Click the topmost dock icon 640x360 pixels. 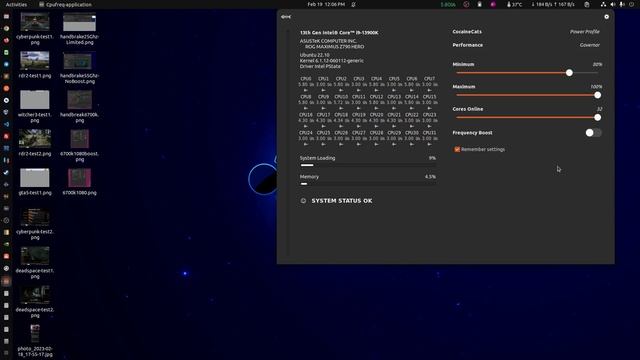[6, 16]
